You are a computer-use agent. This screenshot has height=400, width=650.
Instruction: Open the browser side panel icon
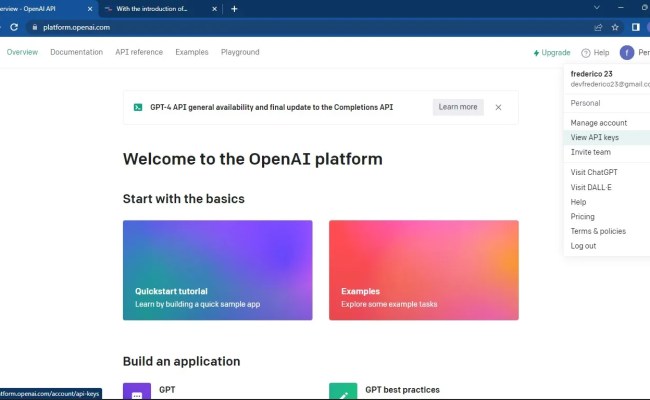click(635, 27)
